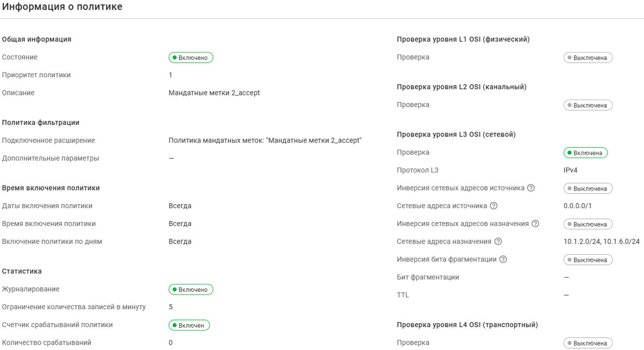Screen dimensions: 644x350
Task: Click destination addresses value 10.1.2.0/24, 10.1.6.0/24
Action: (x=601, y=242)
